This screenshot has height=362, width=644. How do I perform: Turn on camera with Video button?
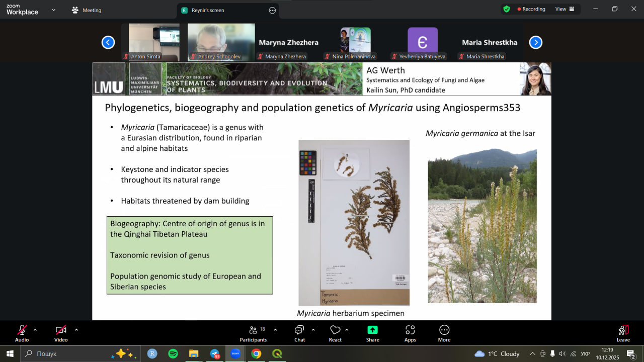61,333
